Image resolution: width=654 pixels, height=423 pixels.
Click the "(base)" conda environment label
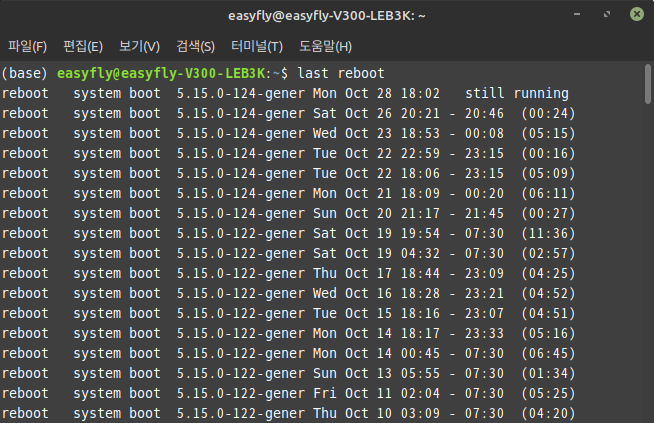pyautogui.click(x=25, y=73)
